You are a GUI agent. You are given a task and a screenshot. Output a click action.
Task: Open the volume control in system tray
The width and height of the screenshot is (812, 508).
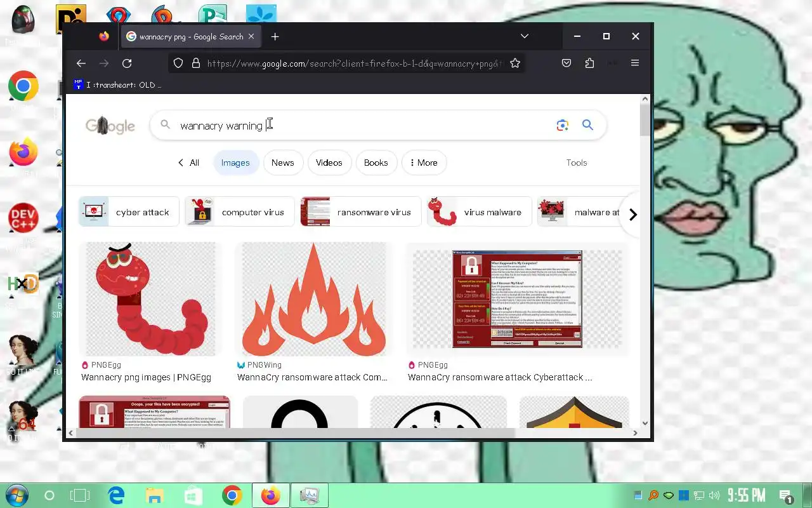[714, 495]
